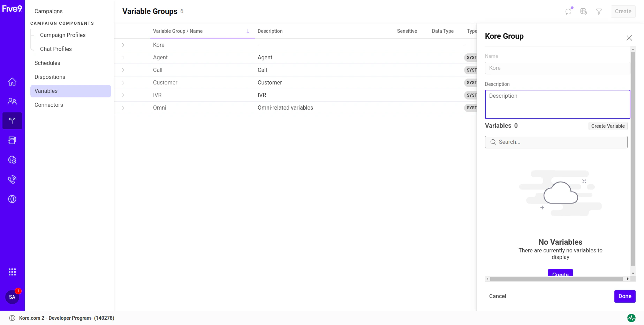
Task: Click SYST badge on Agent row
Action: 471,58
